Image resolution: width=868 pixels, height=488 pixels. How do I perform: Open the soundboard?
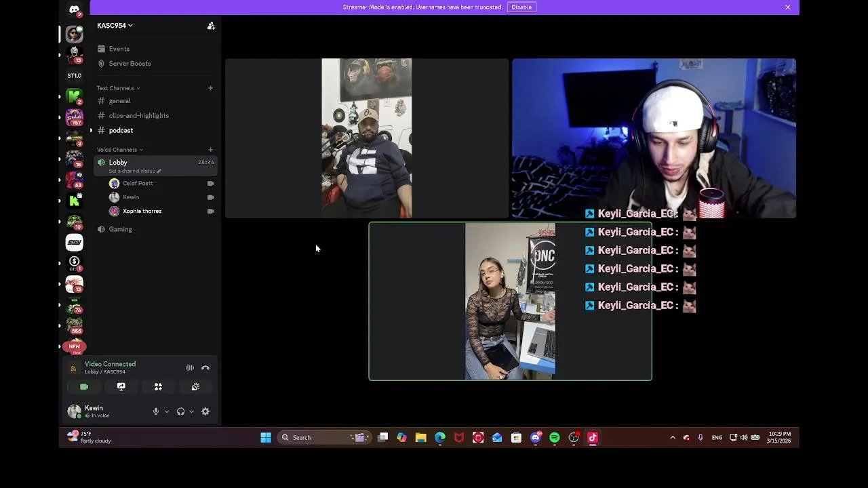point(195,387)
